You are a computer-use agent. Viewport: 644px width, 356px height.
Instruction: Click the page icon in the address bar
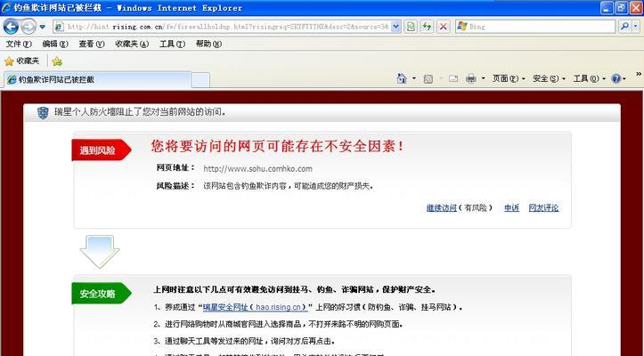pos(59,27)
